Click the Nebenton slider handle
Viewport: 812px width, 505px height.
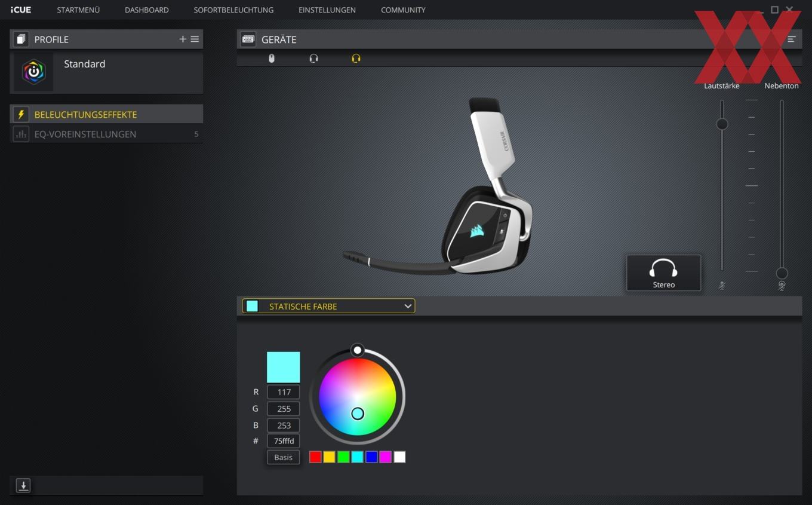click(782, 273)
